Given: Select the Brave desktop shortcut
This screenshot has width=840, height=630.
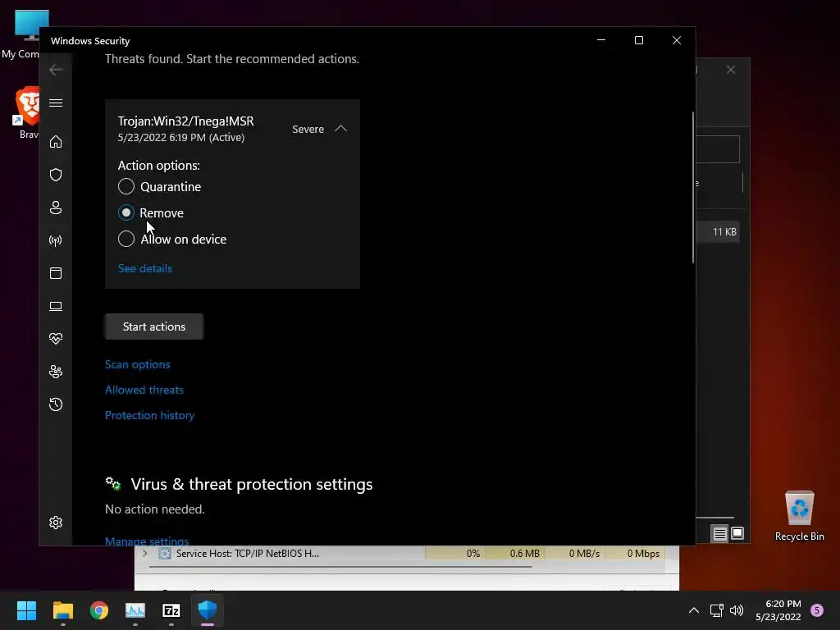Looking at the screenshot, I should click(x=27, y=112).
